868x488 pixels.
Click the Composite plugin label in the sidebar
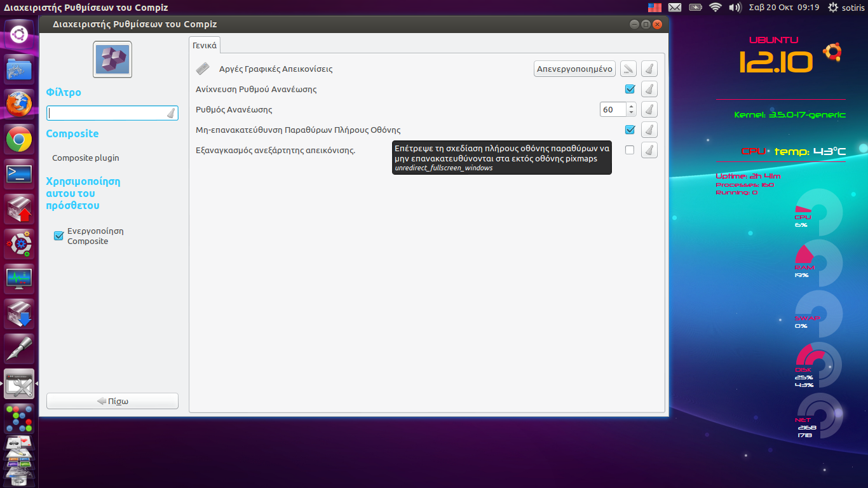(86, 158)
